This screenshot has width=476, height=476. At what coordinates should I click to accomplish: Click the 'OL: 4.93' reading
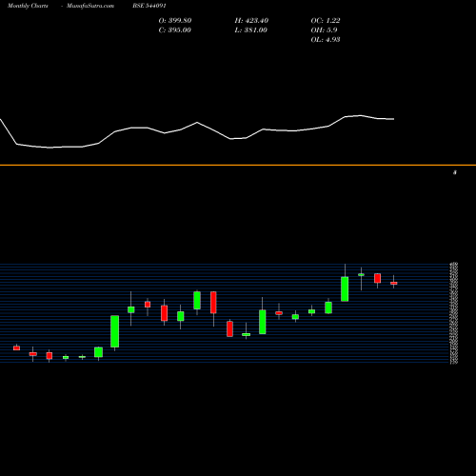(x=326, y=40)
